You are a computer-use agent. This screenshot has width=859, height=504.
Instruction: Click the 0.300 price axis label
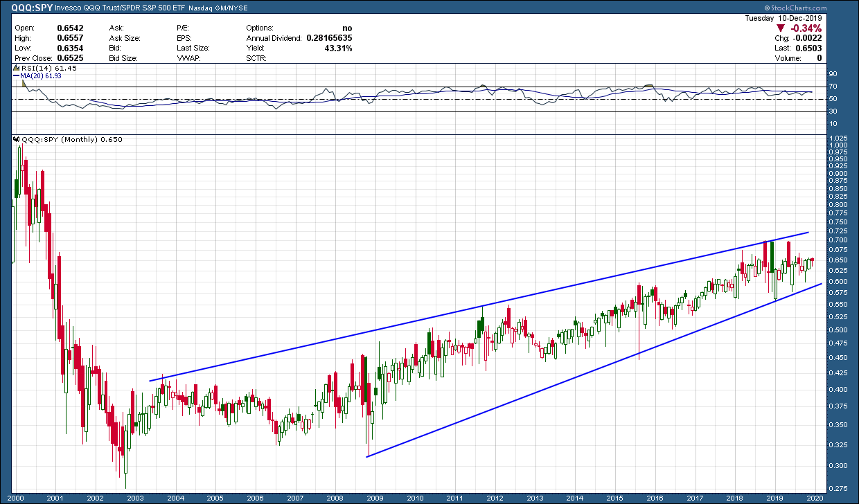pyautogui.click(x=838, y=466)
